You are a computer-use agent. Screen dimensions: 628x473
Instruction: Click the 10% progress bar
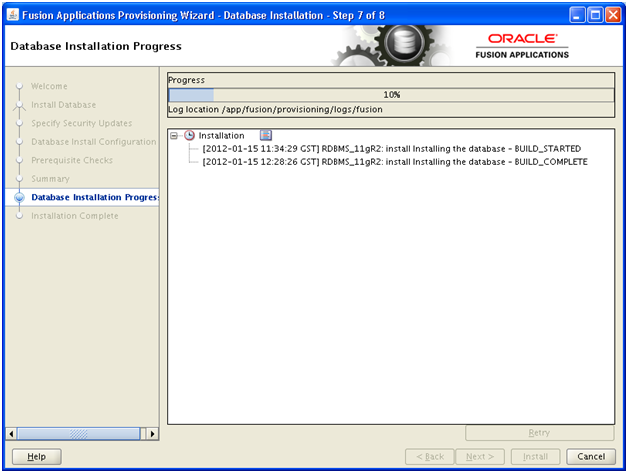391,95
